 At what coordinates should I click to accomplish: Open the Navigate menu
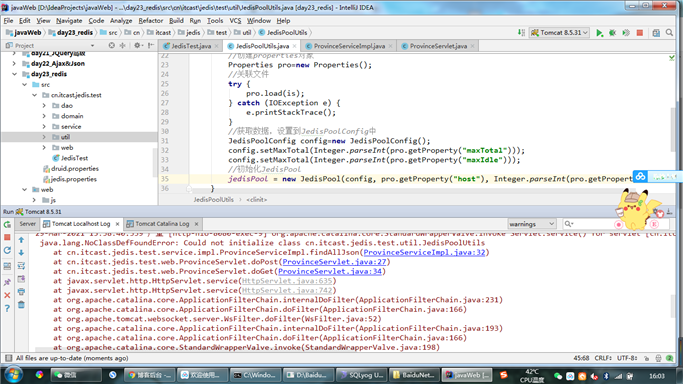coord(69,20)
